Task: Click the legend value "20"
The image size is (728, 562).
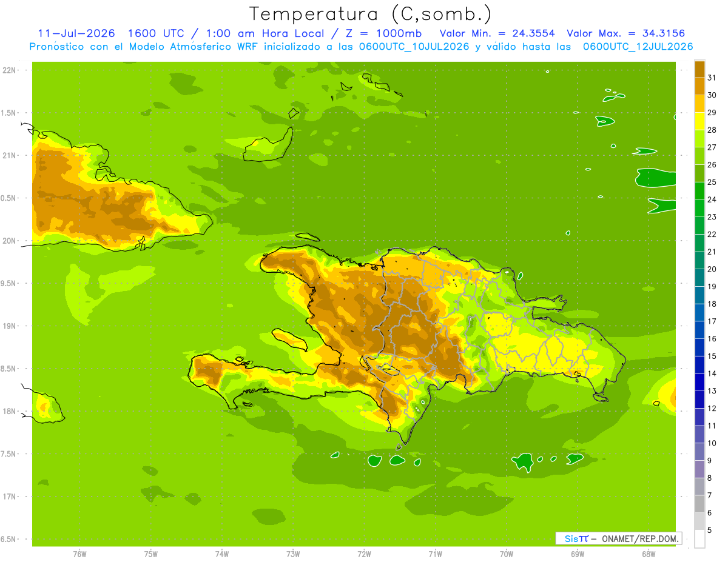Action: 712,269
